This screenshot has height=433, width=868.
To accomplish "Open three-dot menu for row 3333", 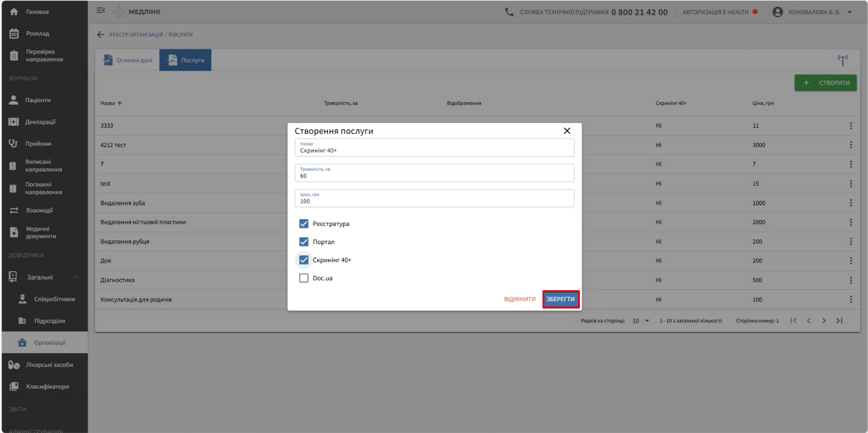I will tap(850, 126).
